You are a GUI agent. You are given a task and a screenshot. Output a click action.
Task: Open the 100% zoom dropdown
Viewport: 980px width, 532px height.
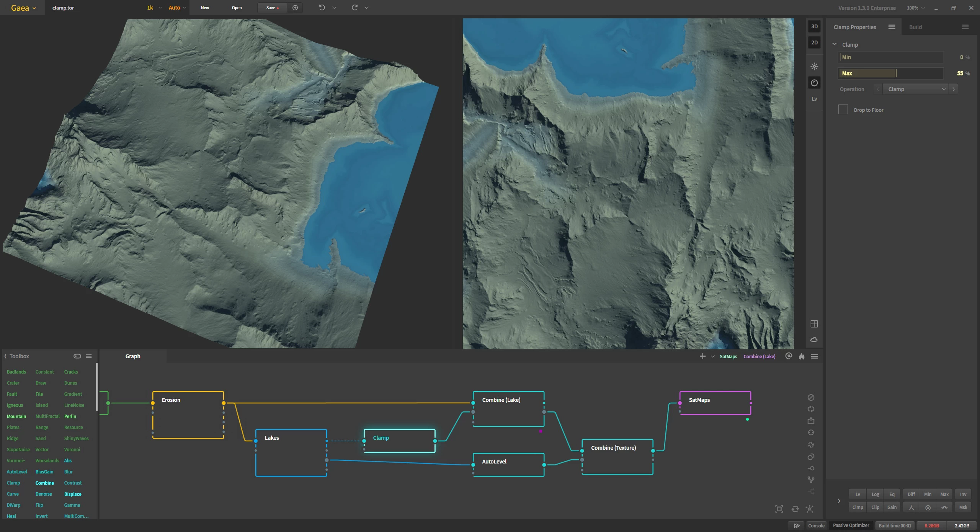(915, 8)
